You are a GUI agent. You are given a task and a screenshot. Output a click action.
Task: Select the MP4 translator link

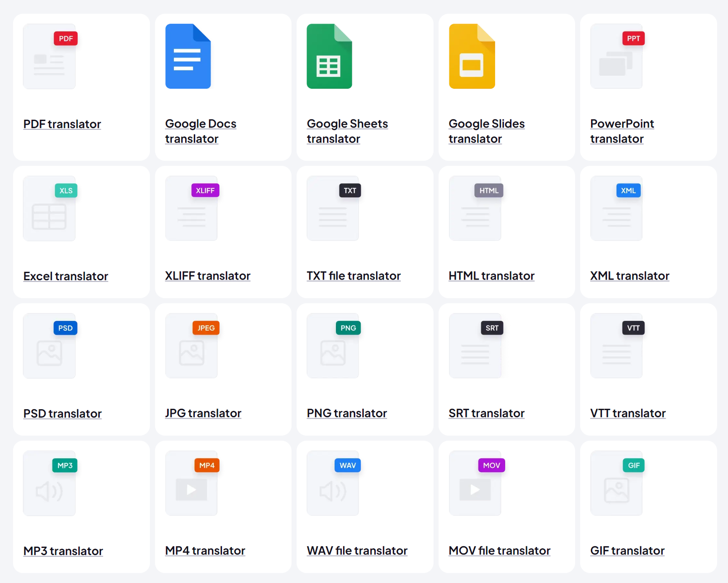205,551
